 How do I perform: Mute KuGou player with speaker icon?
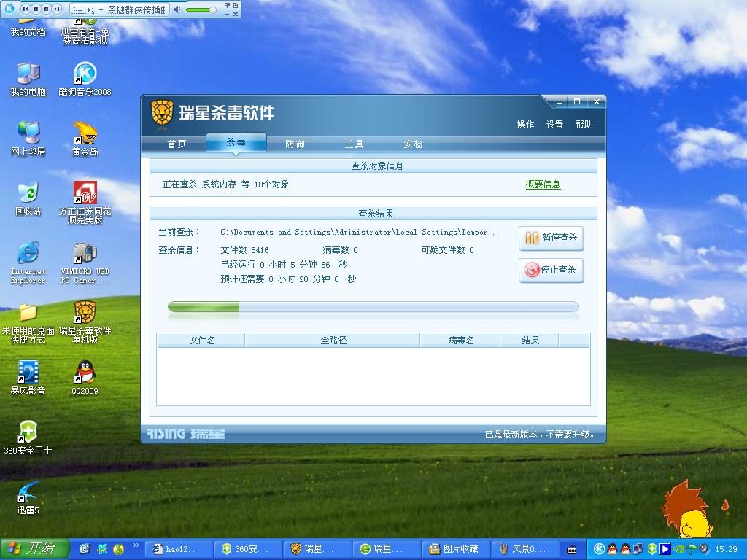click(177, 9)
